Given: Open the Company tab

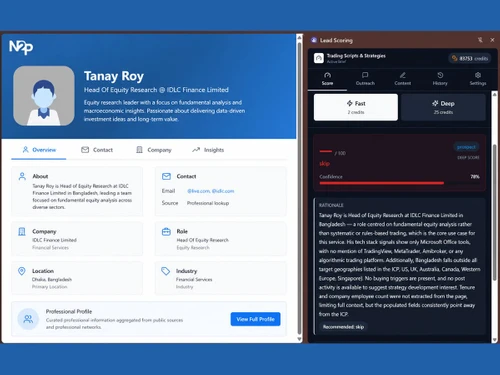Looking at the screenshot, I should click(154, 150).
